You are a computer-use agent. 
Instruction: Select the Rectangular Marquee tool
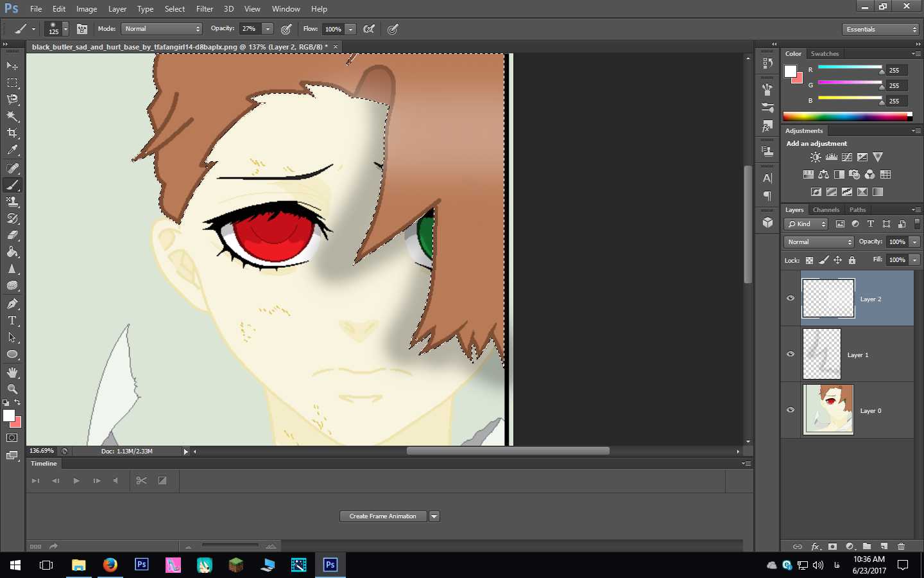tap(12, 83)
